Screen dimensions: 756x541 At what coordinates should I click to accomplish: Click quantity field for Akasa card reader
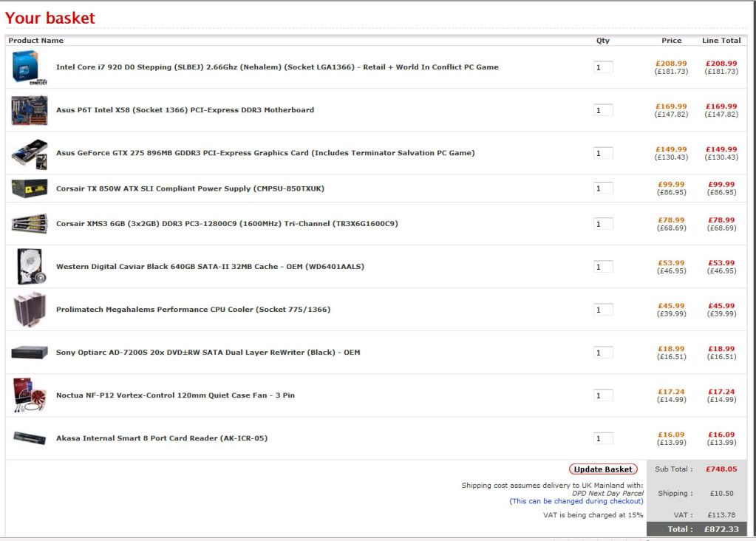pos(603,439)
